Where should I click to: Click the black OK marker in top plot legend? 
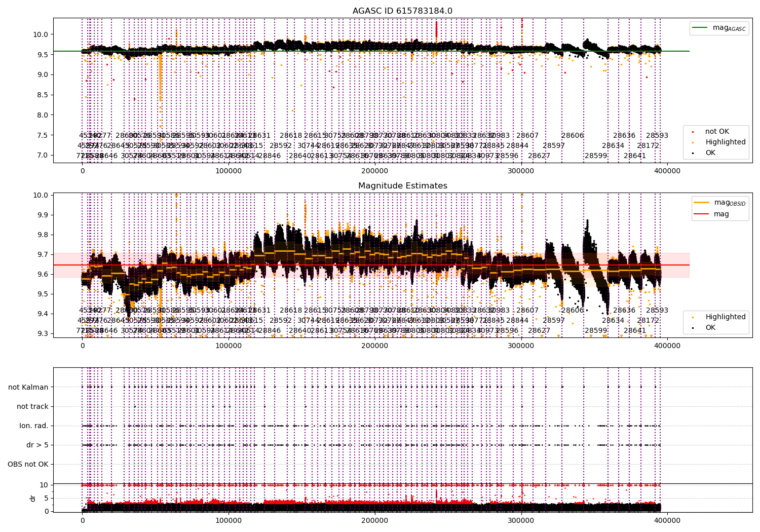[693, 153]
